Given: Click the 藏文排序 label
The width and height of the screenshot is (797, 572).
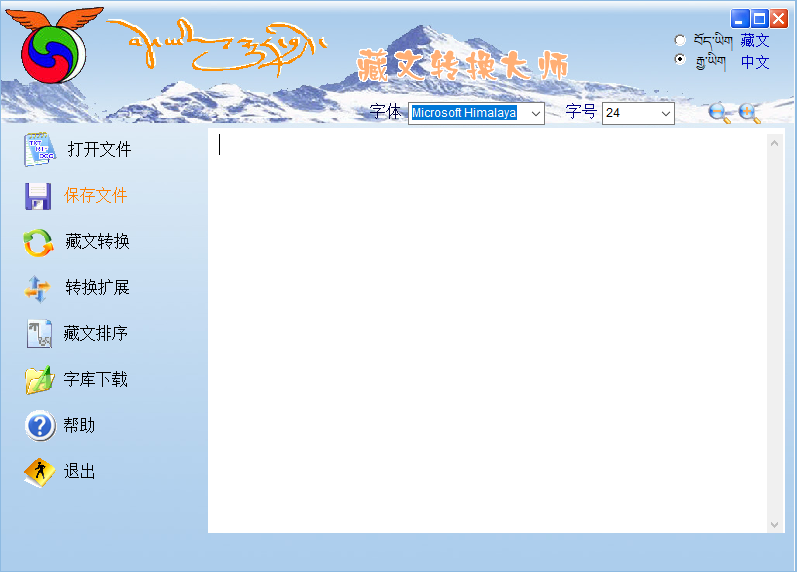Looking at the screenshot, I should coord(96,334).
